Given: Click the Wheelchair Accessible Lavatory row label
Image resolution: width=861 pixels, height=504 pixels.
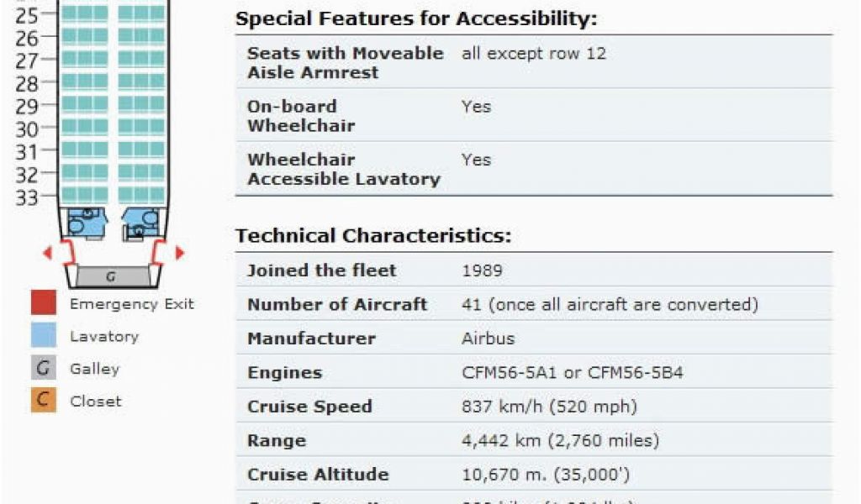Looking at the screenshot, I should pos(344,169).
